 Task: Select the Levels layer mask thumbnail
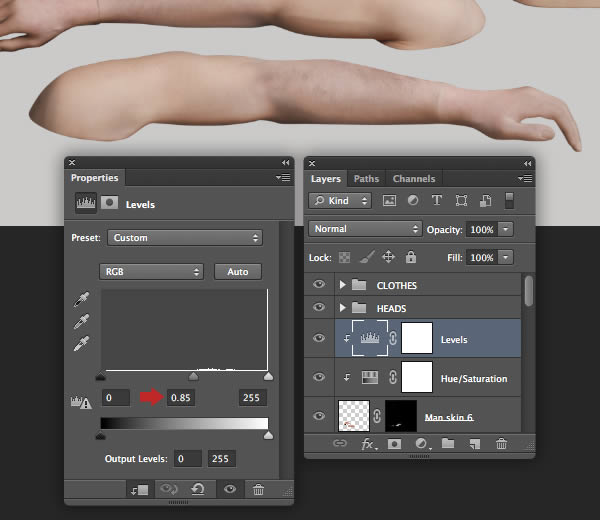[417, 338]
